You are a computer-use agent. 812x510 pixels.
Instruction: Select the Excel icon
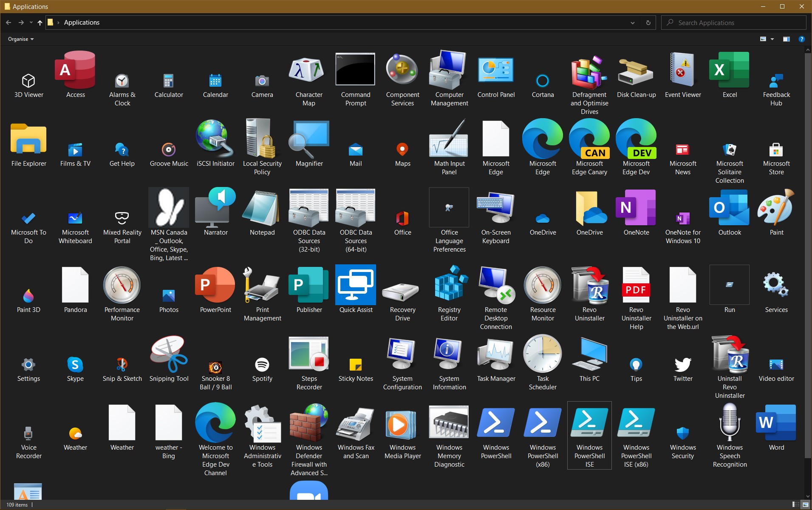(x=730, y=70)
